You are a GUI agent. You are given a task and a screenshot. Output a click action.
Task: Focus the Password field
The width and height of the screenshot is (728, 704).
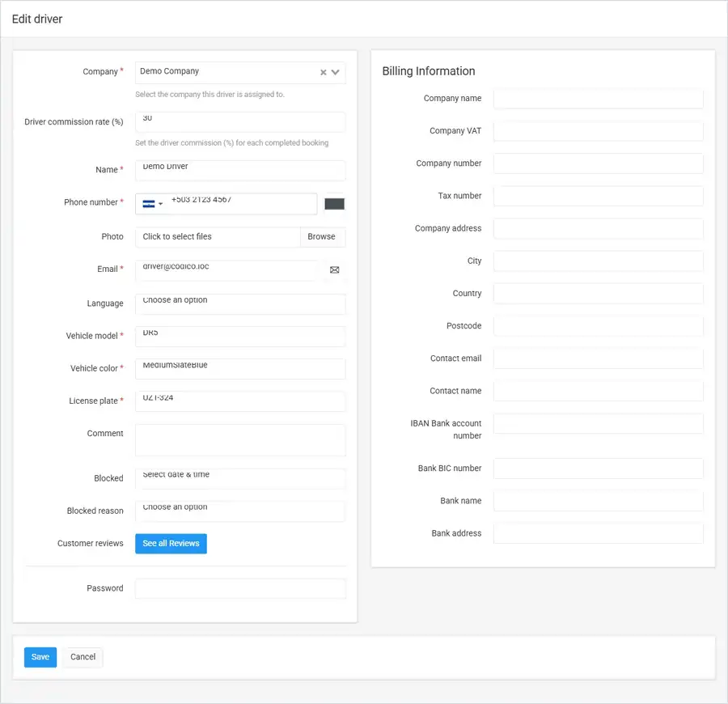(x=240, y=588)
